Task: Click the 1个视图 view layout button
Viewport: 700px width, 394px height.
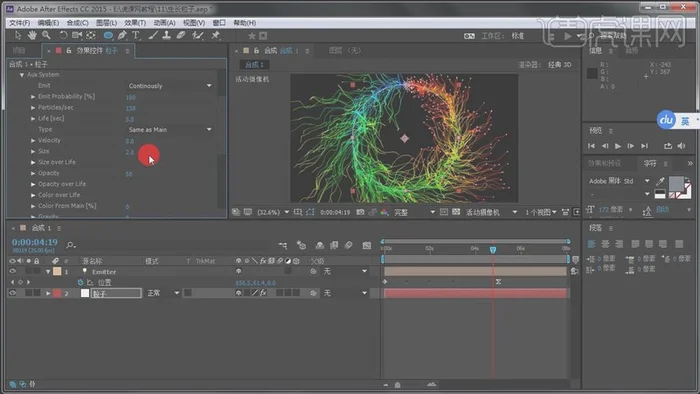Action: click(541, 212)
